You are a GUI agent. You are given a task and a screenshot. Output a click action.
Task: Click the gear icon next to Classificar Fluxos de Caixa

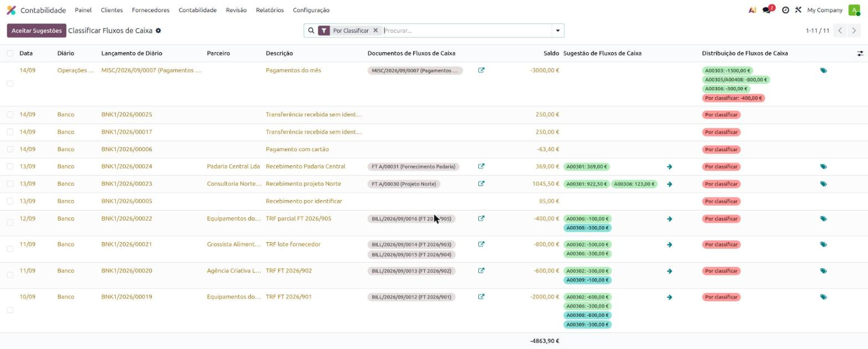pos(158,30)
